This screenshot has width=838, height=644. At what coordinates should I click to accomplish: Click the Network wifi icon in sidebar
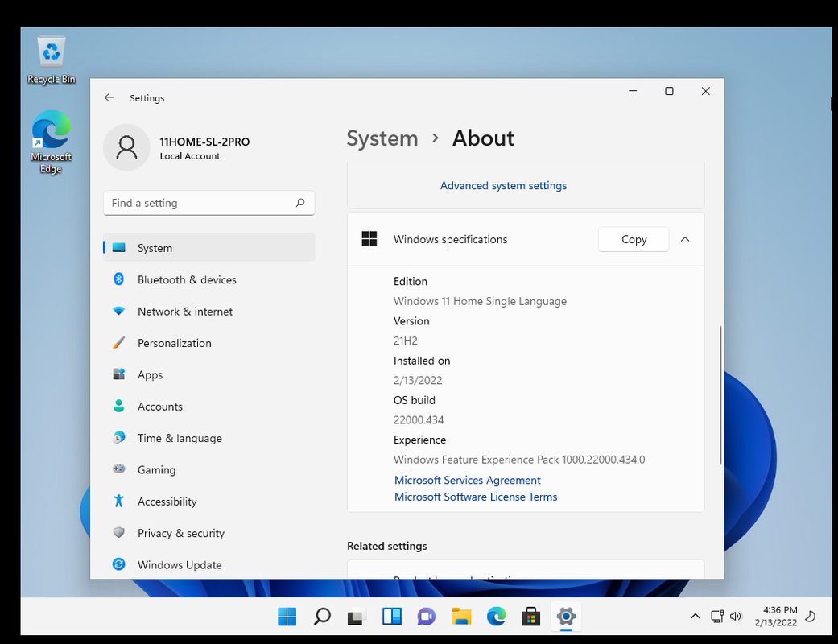(118, 311)
